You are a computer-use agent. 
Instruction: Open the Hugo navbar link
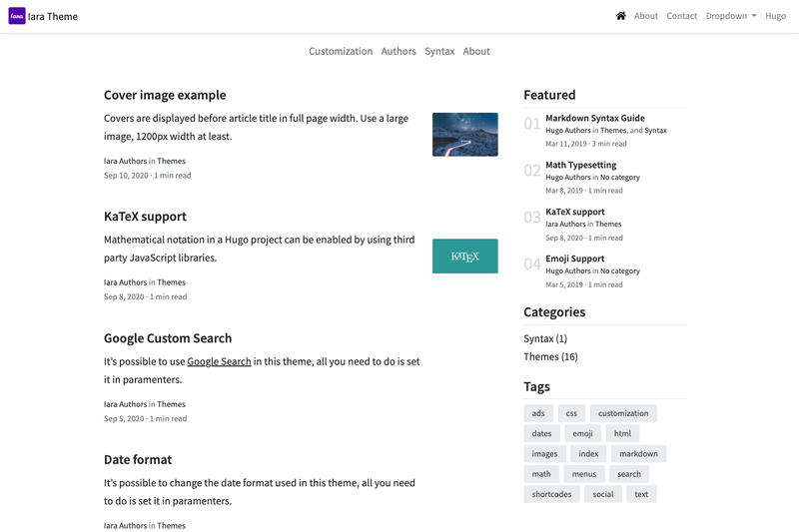point(775,16)
